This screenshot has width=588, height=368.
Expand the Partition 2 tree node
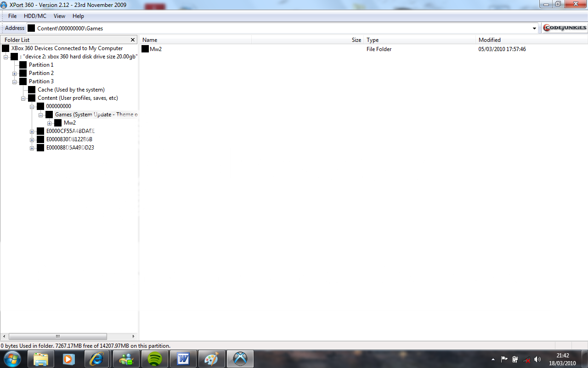[15, 74]
